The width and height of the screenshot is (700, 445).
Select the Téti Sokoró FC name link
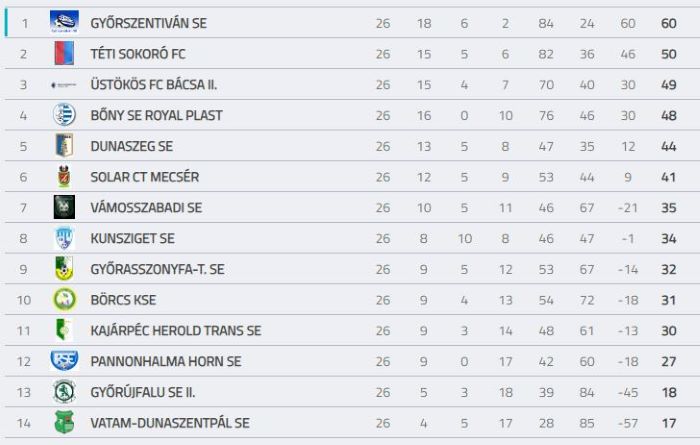tap(138, 54)
